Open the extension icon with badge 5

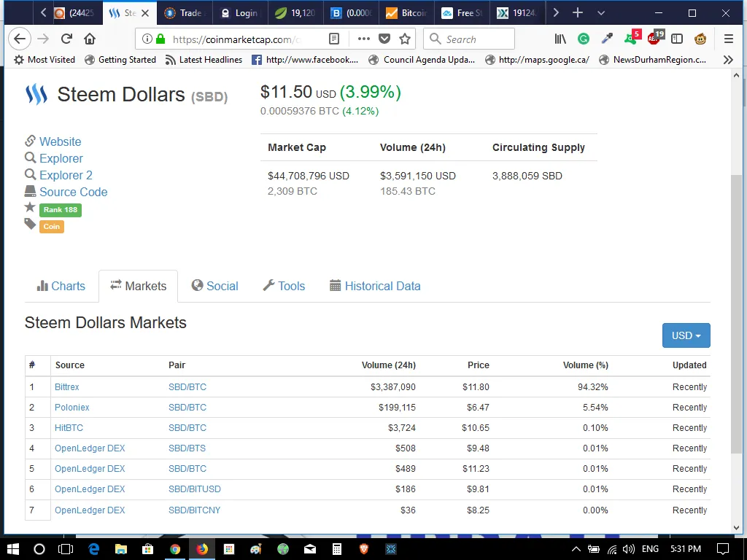(x=632, y=38)
